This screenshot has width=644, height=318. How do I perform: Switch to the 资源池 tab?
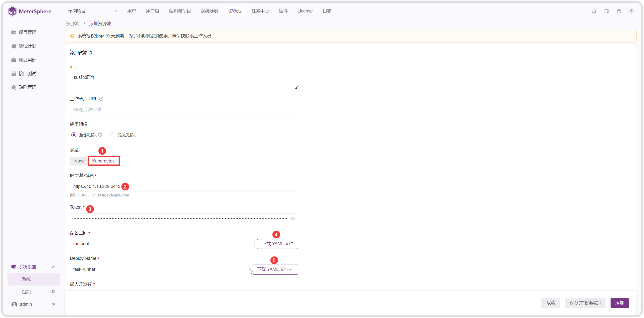[x=235, y=11]
